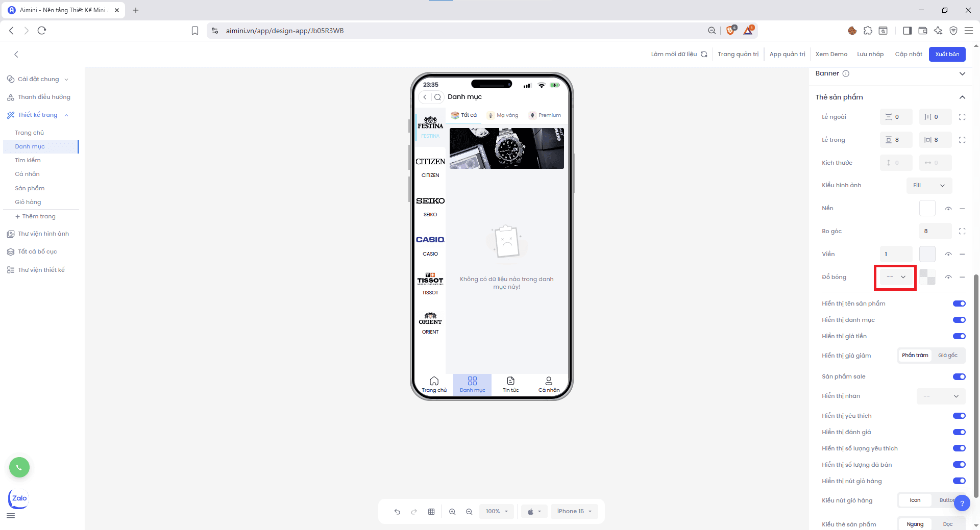Switch to Giá gốc price option

(x=947, y=356)
